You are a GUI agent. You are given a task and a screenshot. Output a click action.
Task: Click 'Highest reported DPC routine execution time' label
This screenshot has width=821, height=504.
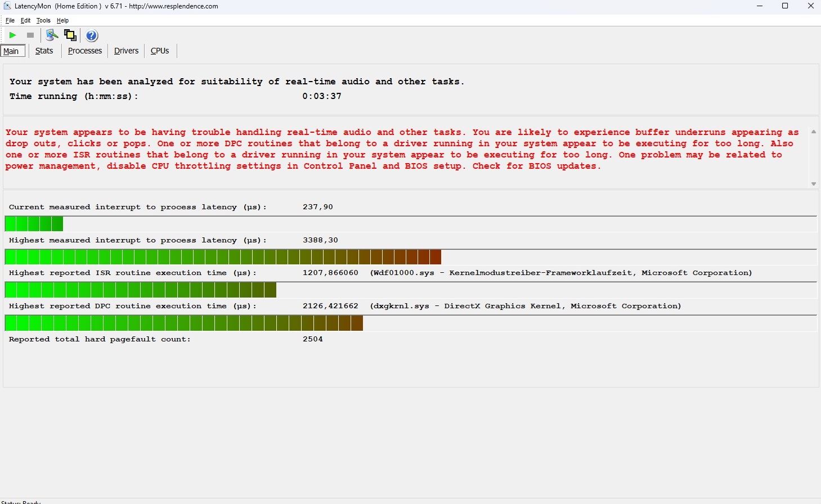133,306
